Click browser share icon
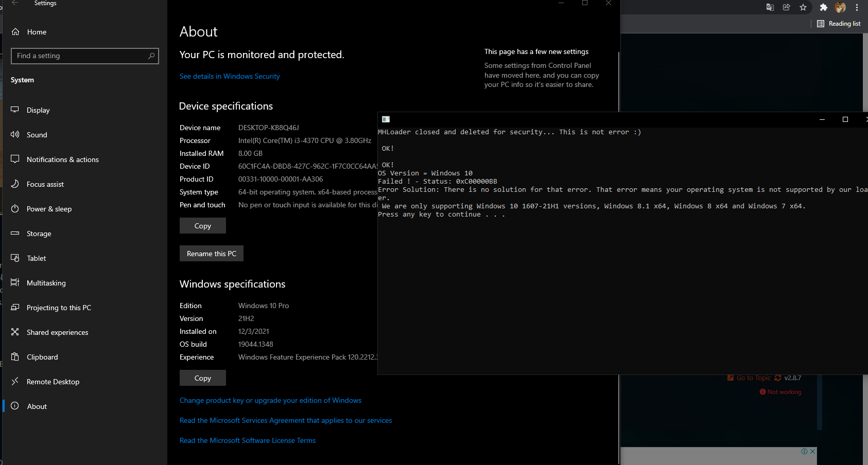 (787, 7)
